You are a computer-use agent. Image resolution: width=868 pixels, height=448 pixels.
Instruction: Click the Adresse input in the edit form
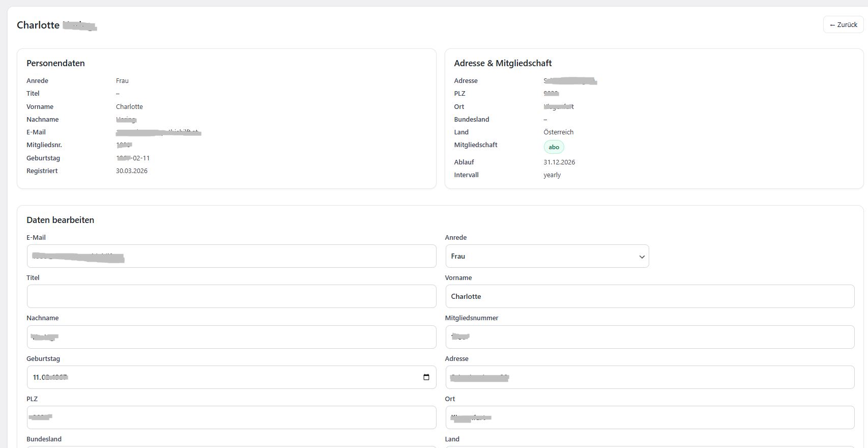(649, 377)
